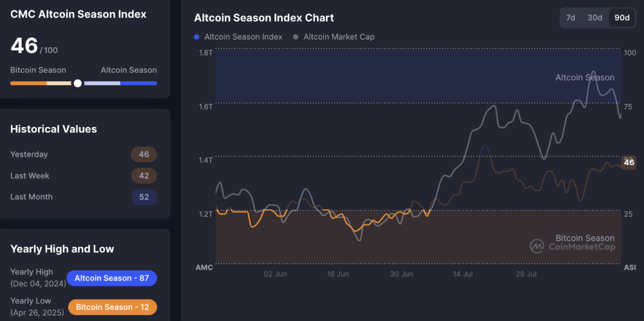Click the CoinMarketCap watermark logo icon

click(536, 246)
